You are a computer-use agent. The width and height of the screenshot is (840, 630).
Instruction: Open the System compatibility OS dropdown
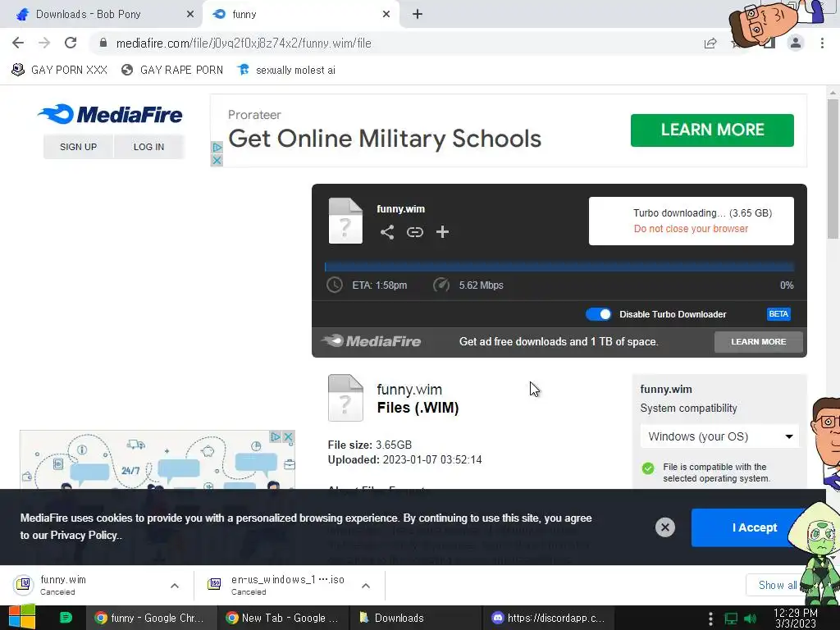719,436
